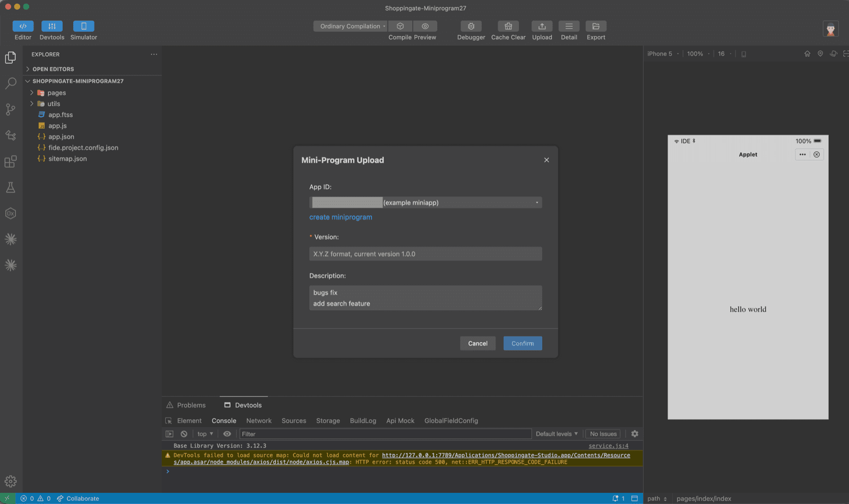The image size is (849, 504).
Task: Switch to the Problems tab
Action: click(186, 405)
